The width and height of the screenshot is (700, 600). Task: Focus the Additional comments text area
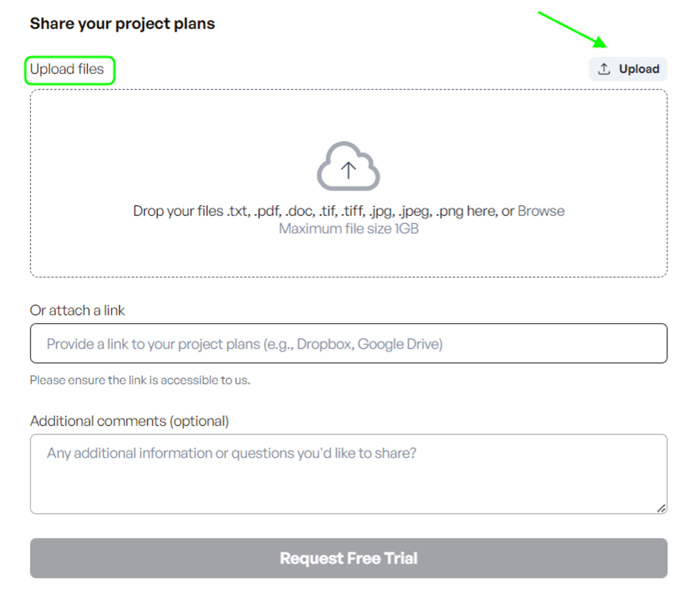[x=348, y=474]
